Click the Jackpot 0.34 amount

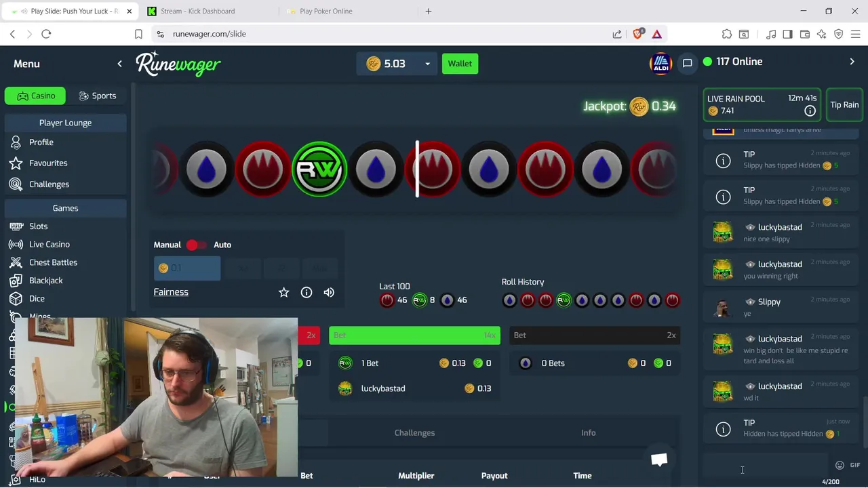click(x=663, y=106)
